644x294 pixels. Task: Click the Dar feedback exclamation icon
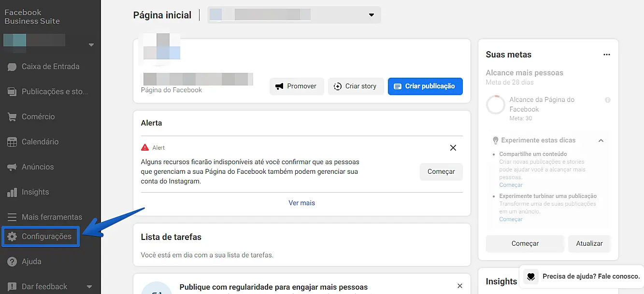[x=12, y=287]
